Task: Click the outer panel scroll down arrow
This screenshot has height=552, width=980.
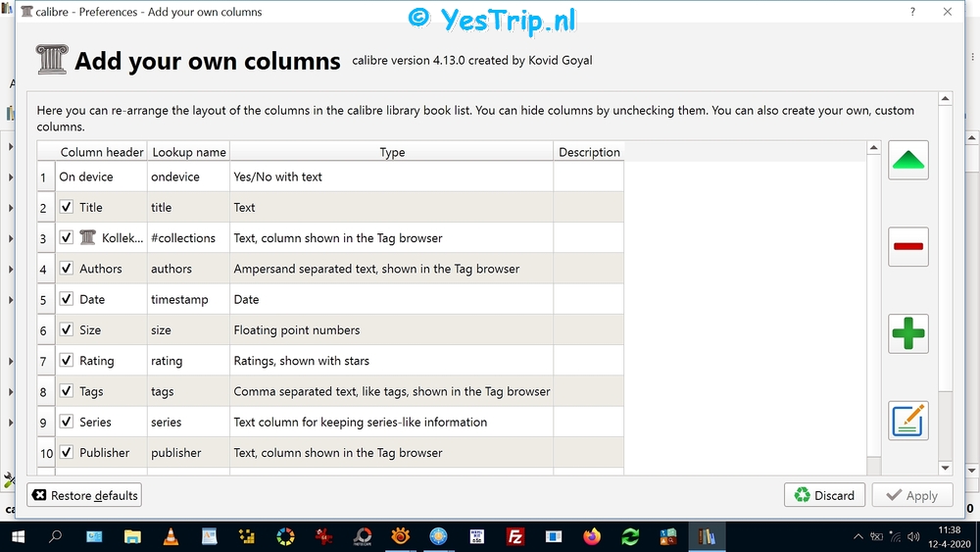Action: 945,469
